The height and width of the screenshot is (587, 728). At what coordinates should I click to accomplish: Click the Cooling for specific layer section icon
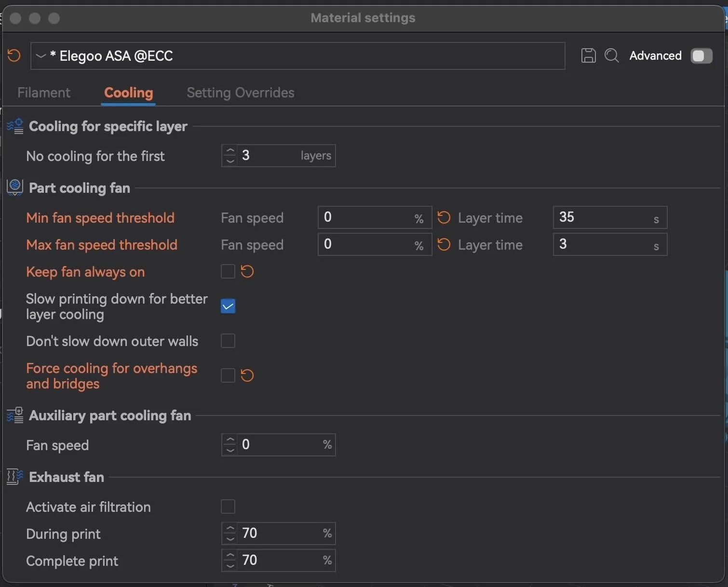pos(15,126)
